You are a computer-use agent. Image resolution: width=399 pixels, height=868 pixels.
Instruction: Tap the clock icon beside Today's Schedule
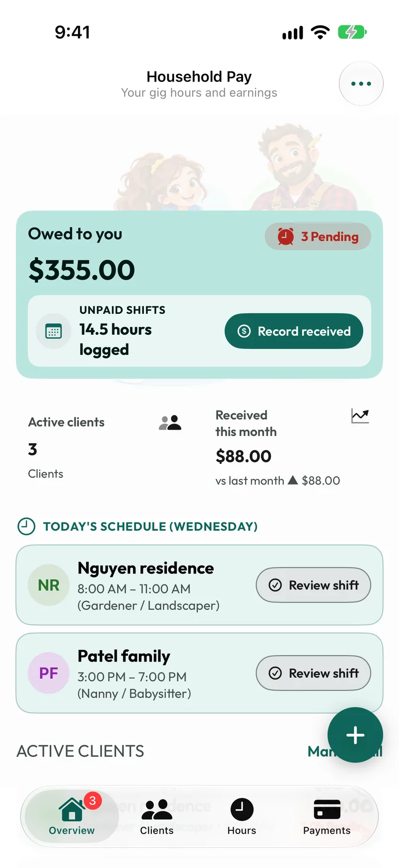[26, 526]
